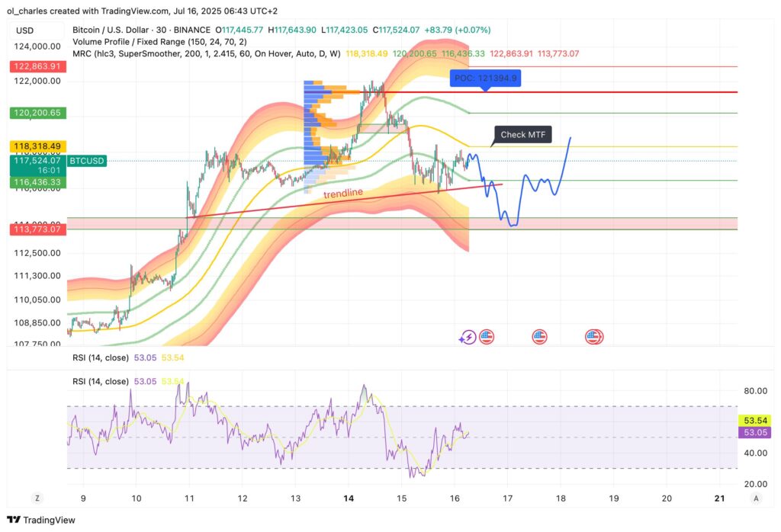Switch to the Bitcoin / U.S. Dollar chart tab
Screen dimensions: 781x532
(x=112, y=28)
